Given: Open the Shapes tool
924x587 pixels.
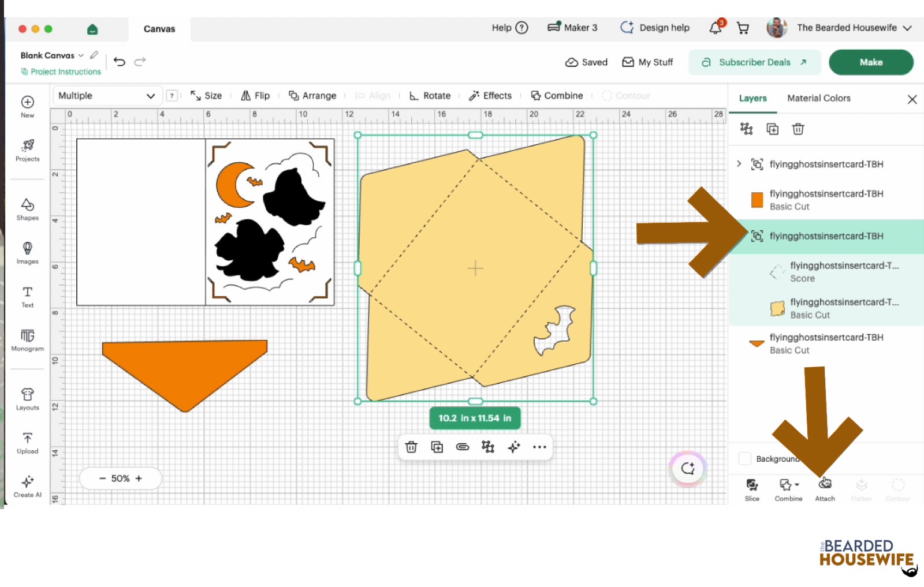Looking at the screenshot, I should click(x=27, y=209).
